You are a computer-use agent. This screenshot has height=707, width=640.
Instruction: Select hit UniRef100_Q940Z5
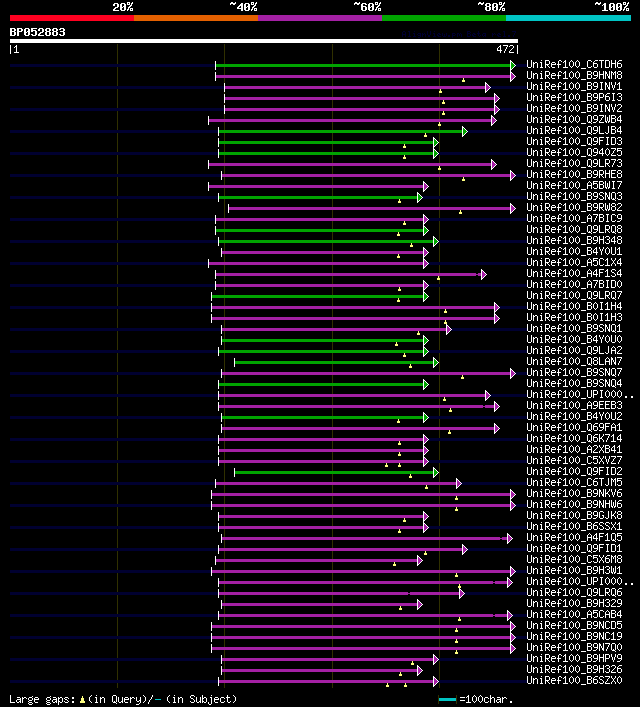574,152
